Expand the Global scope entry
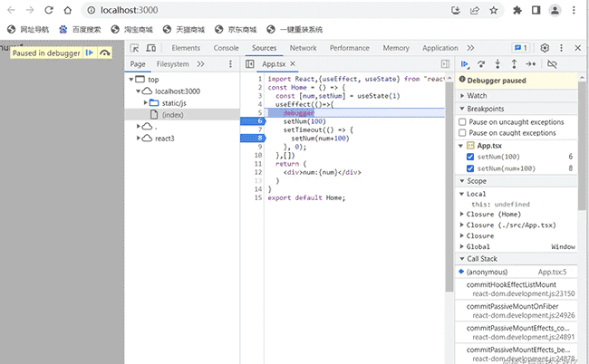 pyautogui.click(x=462, y=246)
